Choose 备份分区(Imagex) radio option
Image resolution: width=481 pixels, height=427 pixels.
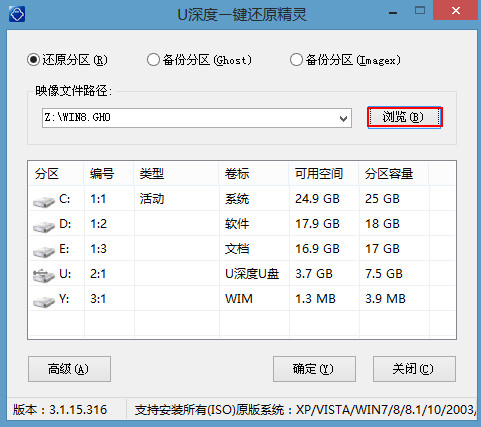pos(296,60)
